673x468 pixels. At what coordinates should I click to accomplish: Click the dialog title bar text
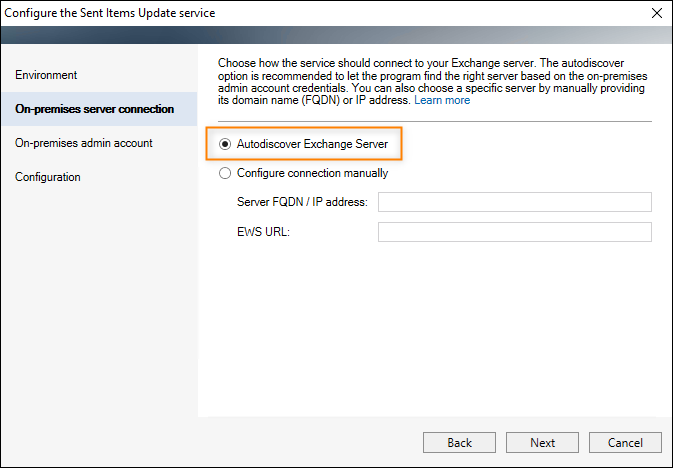point(109,13)
